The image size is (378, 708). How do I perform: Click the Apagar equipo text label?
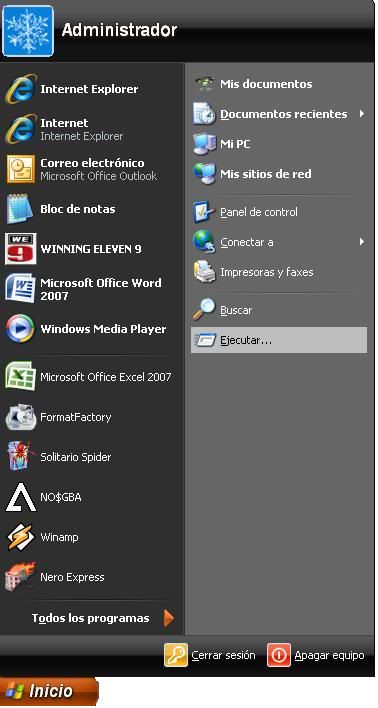coord(329,655)
